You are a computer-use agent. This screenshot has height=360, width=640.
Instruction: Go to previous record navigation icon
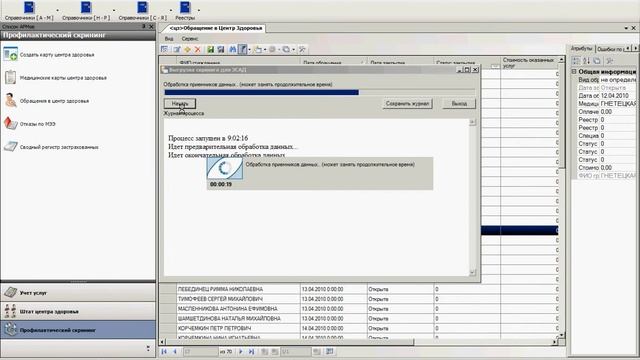[x=175, y=351]
